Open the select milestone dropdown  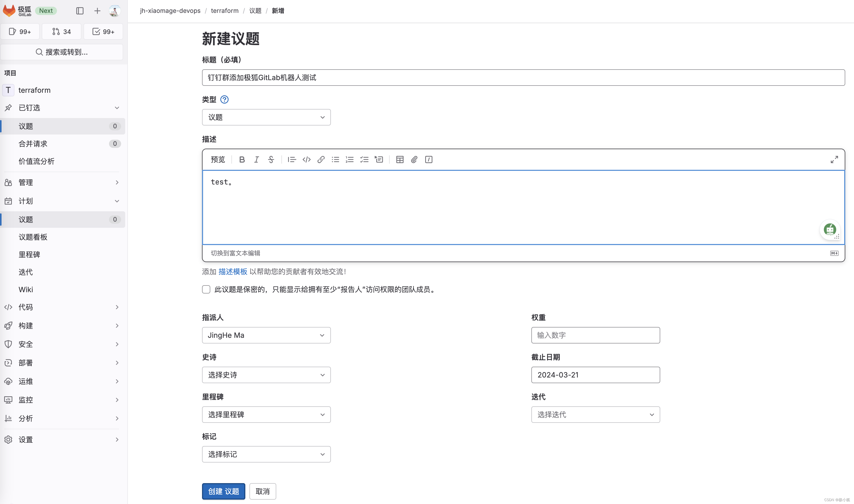click(266, 415)
